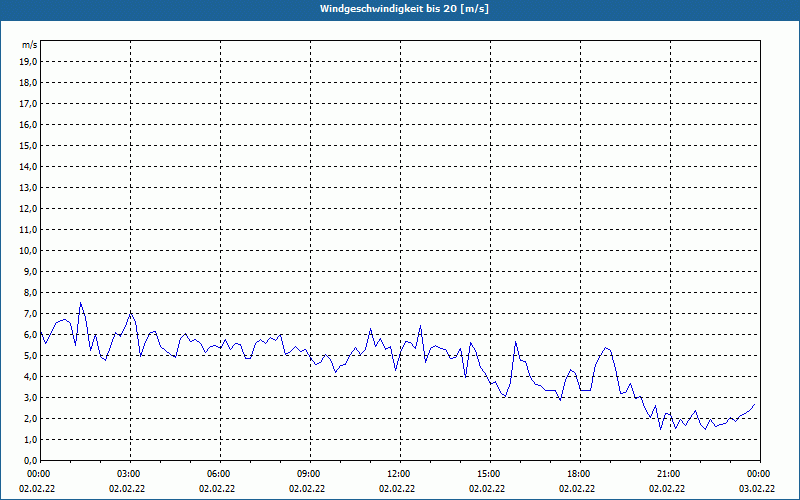Viewport: 800px width, 500px height.
Task: Click the curve's end point before midnight
Action: pyautogui.click(x=754, y=405)
